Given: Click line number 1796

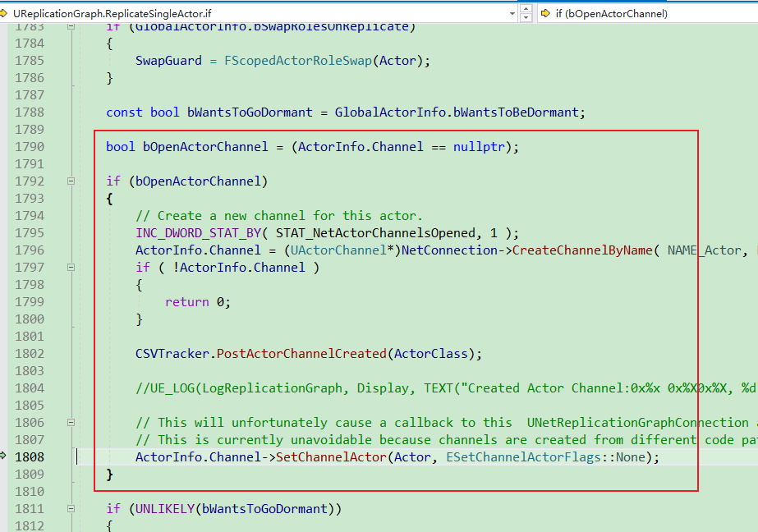Looking at the screenshot, I should tap(30, 250).
